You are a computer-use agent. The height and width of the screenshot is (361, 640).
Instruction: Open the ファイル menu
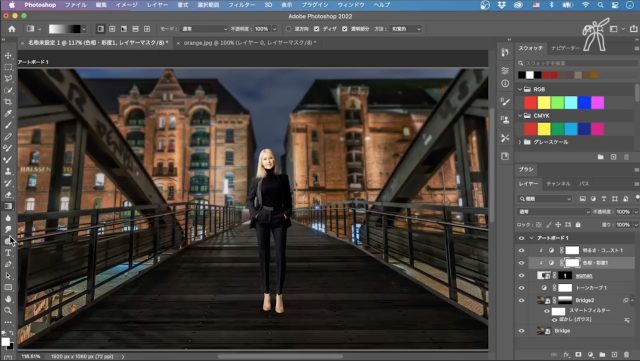[x=76, y=5]
